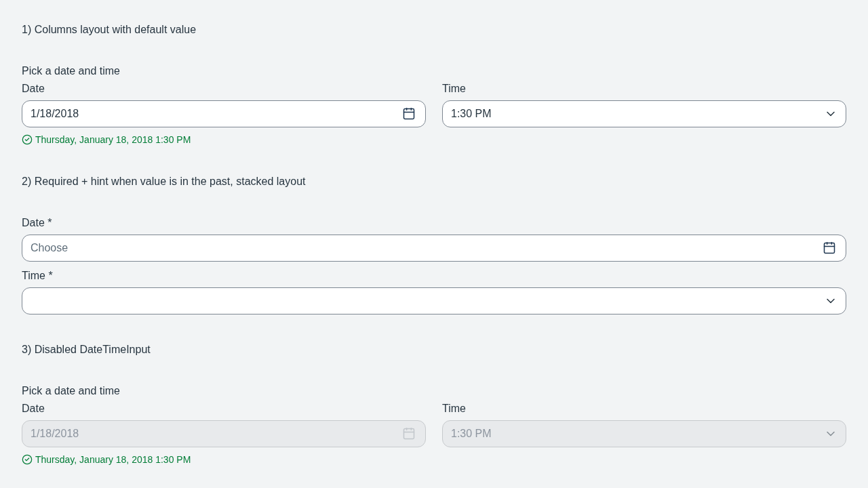Image resolution: width=868 pixels, height=488 pixels.
Task: Click the greyed-out calendar icon in the disabled date field
Action: [409, 434]
